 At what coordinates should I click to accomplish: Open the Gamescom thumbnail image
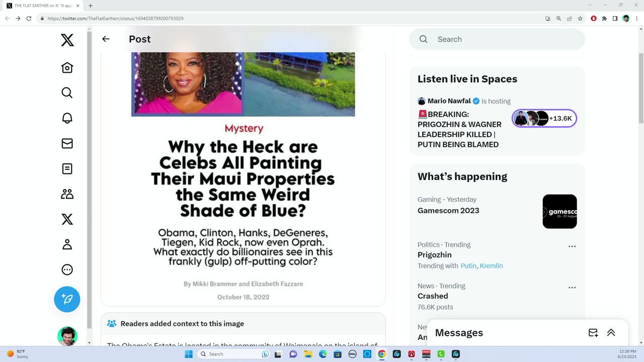tap(559, 212)
